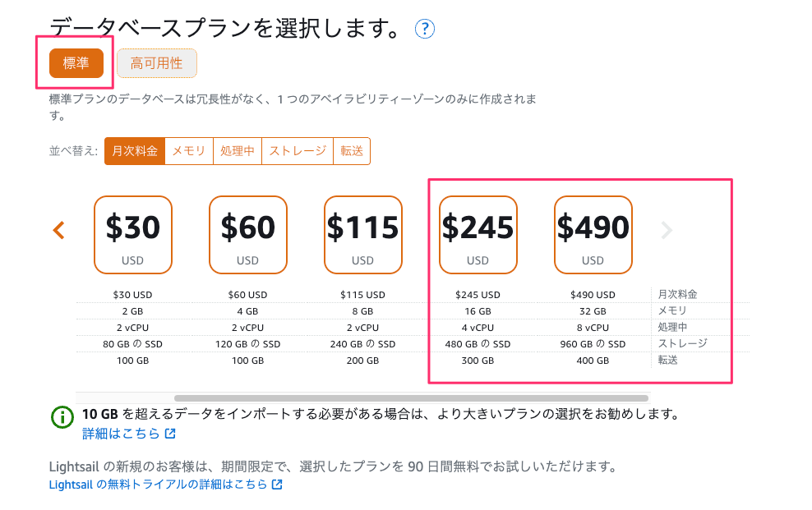812x510 pixels.
Task: Select the $490 USD plan card
Action: pos(593,234)
